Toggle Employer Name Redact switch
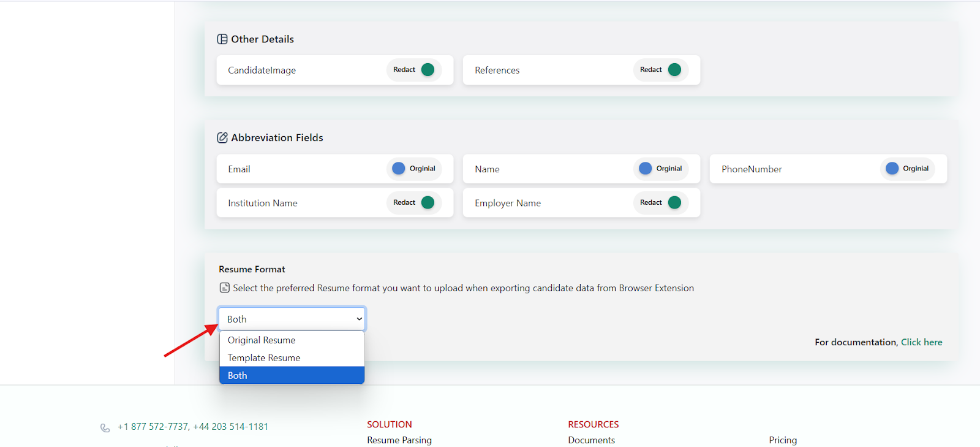This screenshot has width=980, height=447. [661, 202]
